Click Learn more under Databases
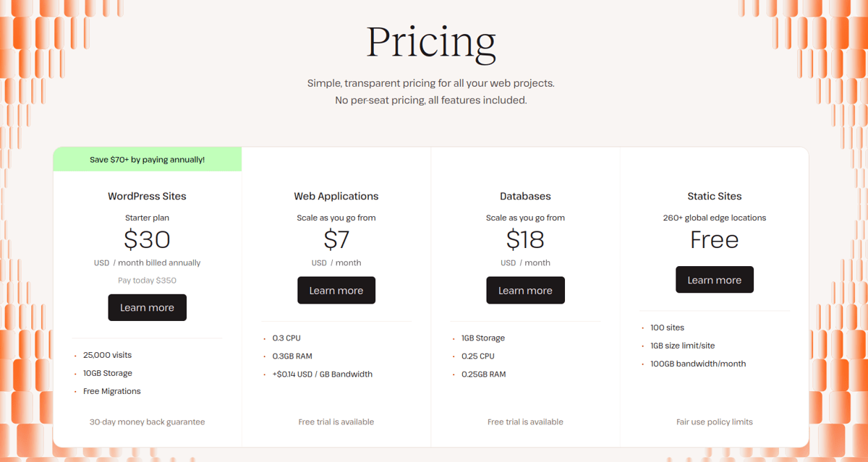This screenshot has height=462, width=868. click(x=525, y=290)
